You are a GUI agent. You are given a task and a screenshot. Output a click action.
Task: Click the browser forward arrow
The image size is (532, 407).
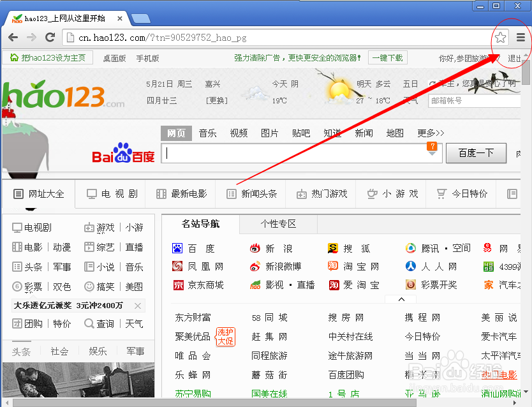(x=31, y=37)
